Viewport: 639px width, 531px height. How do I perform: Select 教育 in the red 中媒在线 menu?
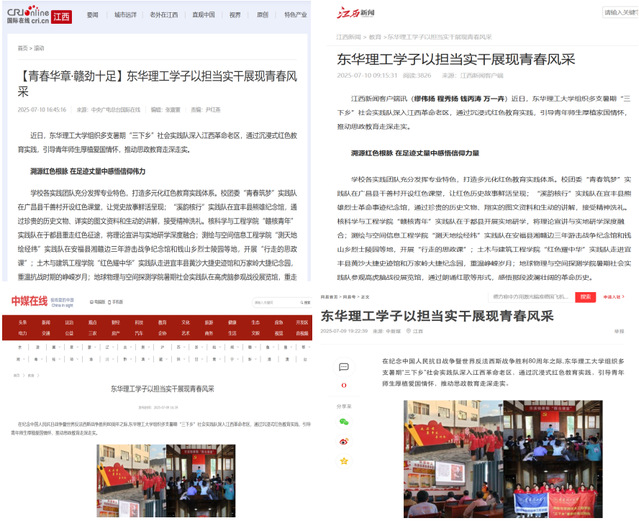[162, 322]
